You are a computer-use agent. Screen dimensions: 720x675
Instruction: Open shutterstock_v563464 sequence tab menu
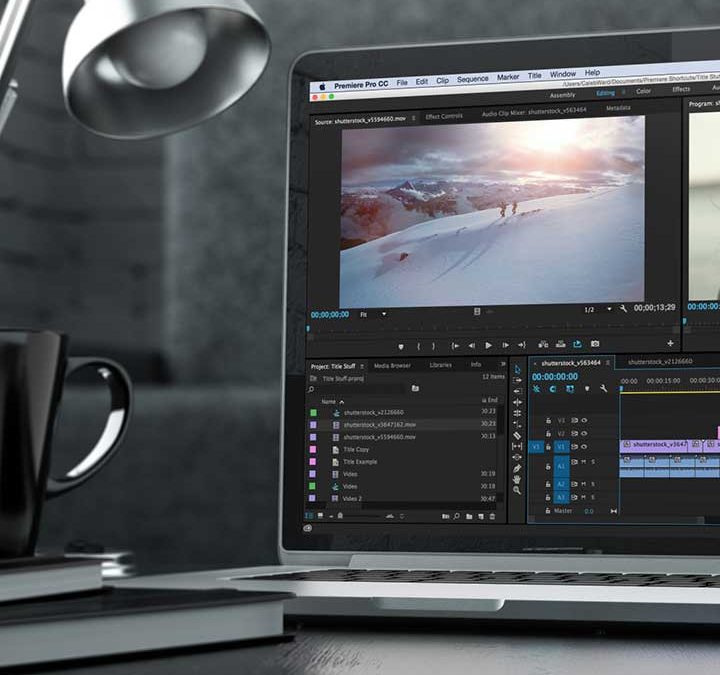pyautogui.click(x=608, y=362)
